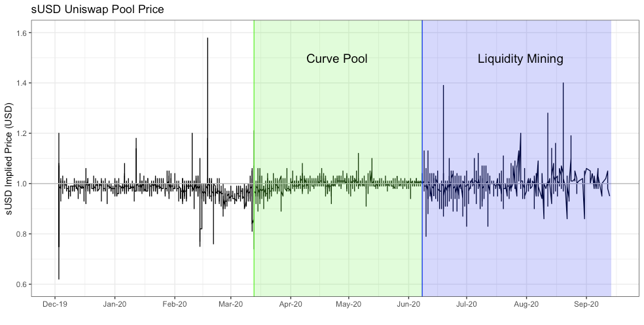Select the Jun-20 x-axis tick label
The height and width of the screenshot is (325, 644).
tap(408, 305)
